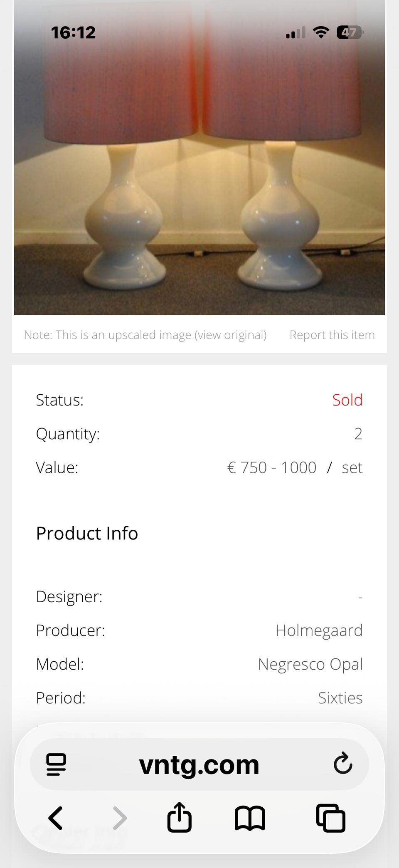Image resolution: width=399 pixels, height=868 pixels.
Task: Tap the Sixties period value
Action: 340,698
